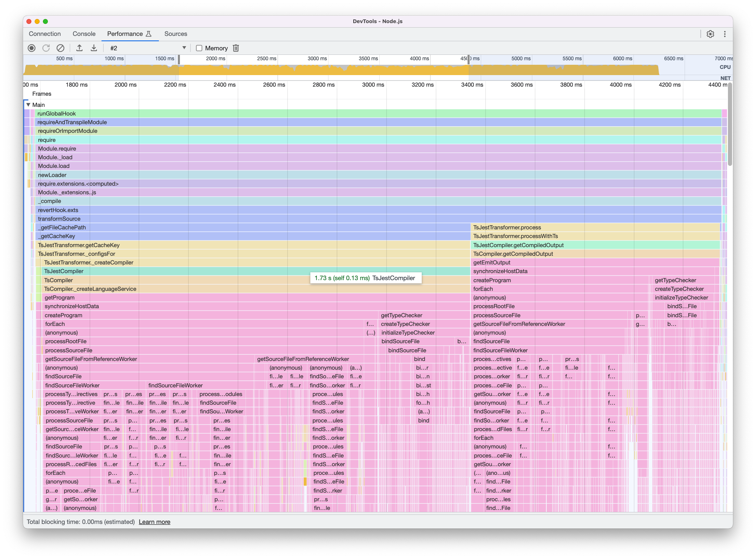Viewport: 756px width, 559px height.
Task: Select the _getCacheKey flame bar
Action: point(253,236)
